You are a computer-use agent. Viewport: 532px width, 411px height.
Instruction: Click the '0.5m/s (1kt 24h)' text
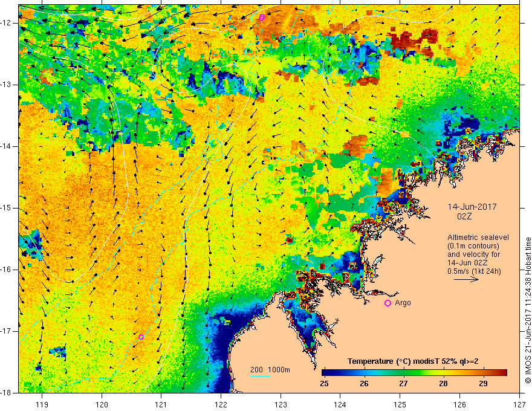pyautogui.click(x=474, y=271)
